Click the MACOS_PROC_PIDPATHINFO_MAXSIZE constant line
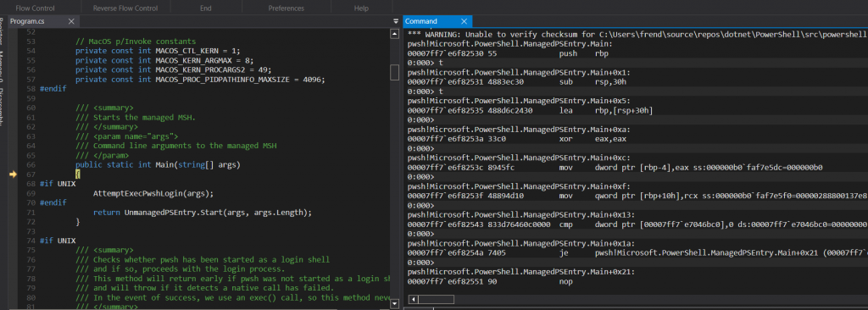Viewport: 868px width, 310px height. pyautogui.click(x=200, y=79)
